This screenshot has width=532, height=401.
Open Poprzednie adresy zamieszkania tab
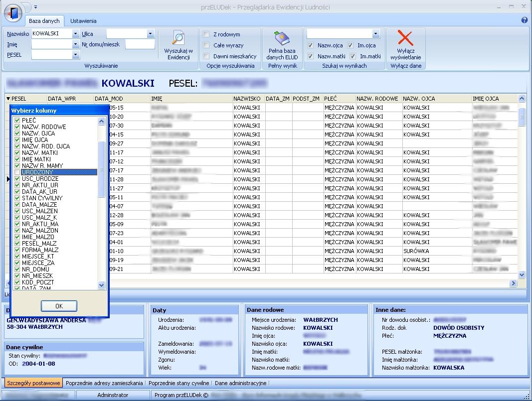(x=104, y=383)
